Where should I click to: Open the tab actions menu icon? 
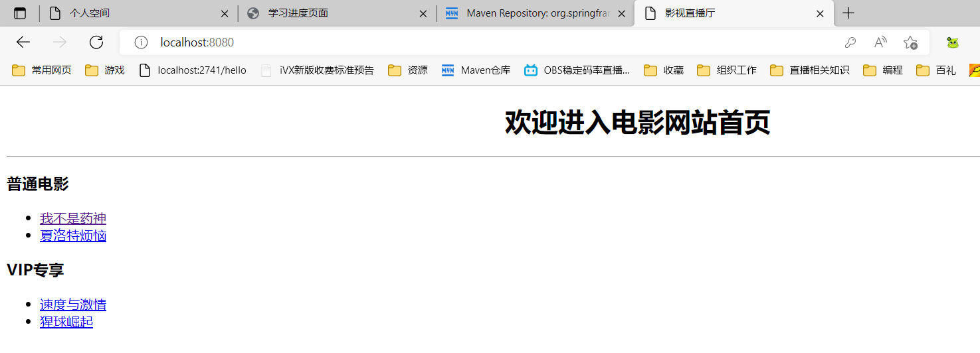pos(20,13)
